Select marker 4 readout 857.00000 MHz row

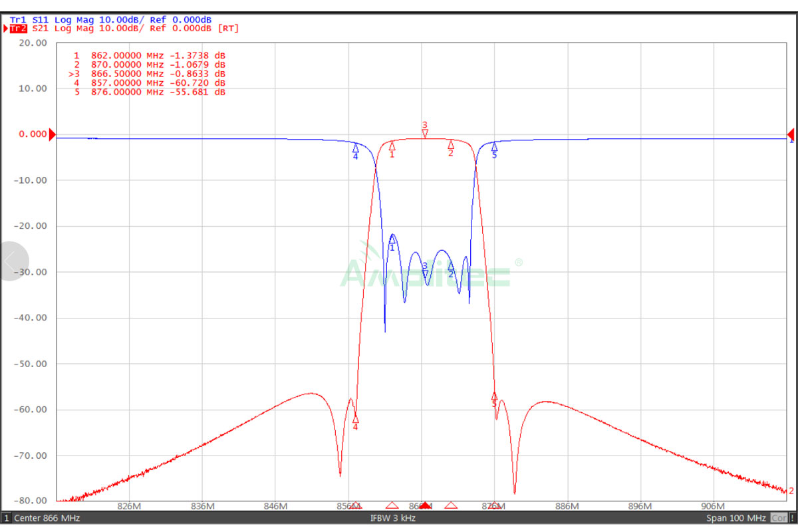150,83
